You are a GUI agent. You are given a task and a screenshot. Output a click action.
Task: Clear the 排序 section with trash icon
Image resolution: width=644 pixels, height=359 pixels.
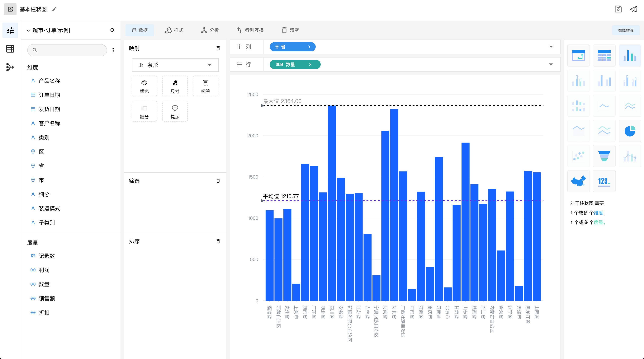pos(218,241)
